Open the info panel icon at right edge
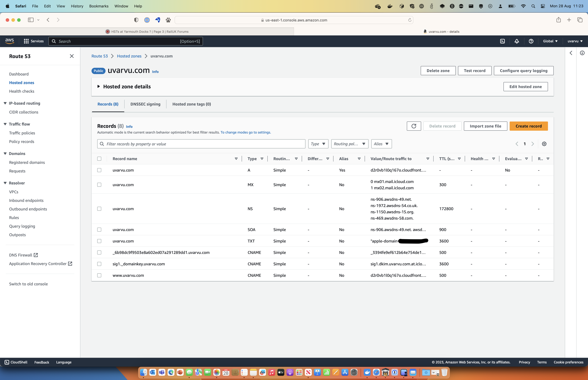 [582, 53]
